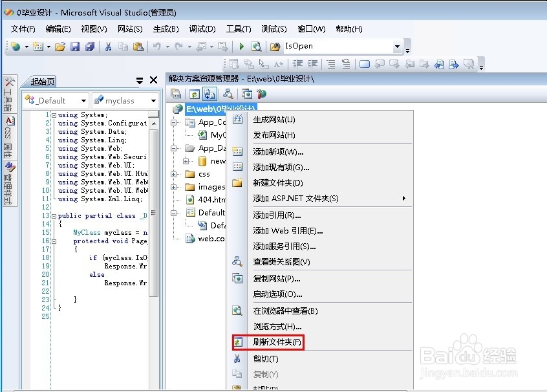Click the New Web Site toolbar icon

click(16, 46)
